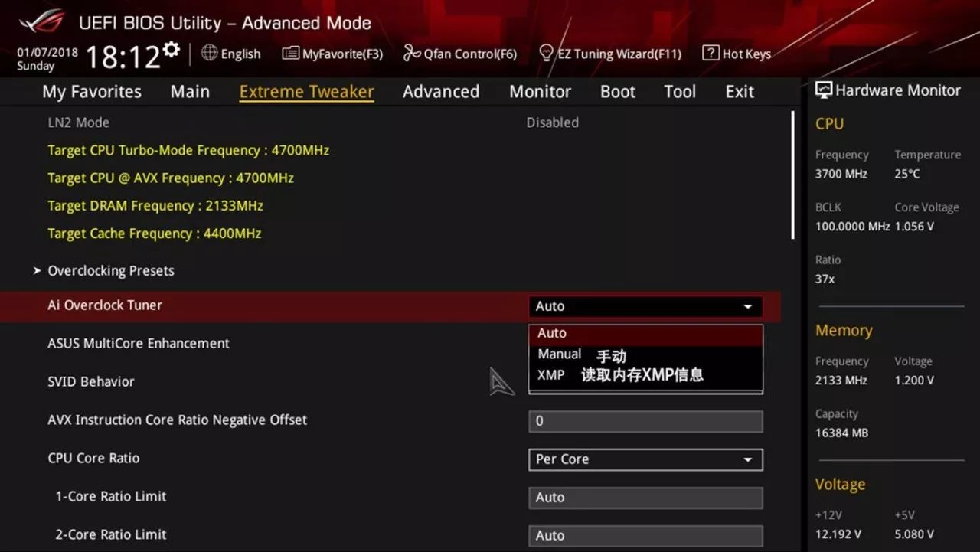
Task: Open the Monitor tab
Action: pos(540,92)
